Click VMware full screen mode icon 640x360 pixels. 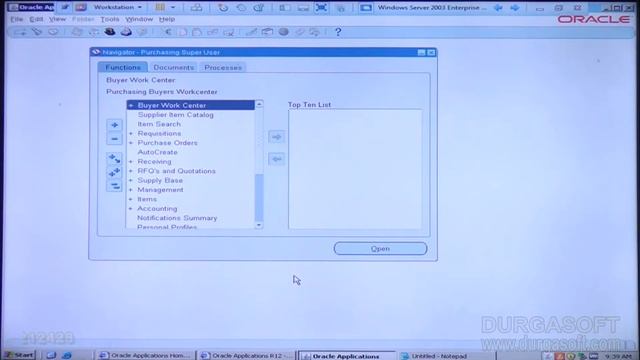[x=321, y=7]
